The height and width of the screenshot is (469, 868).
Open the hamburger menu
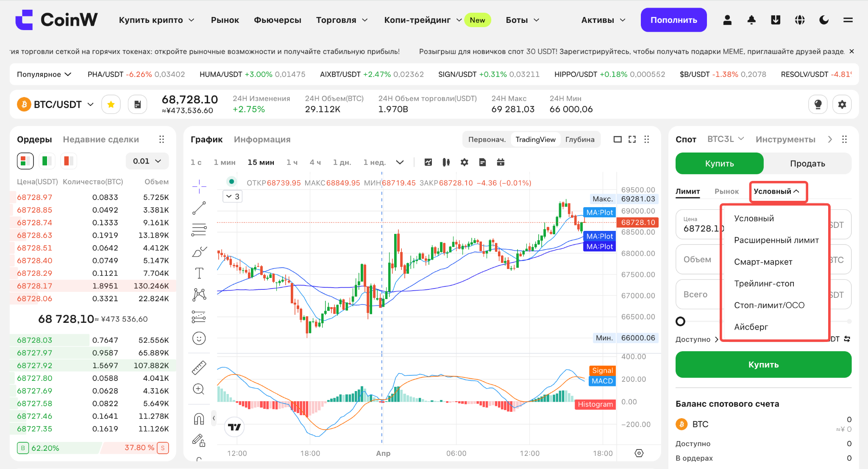(848, 20)
